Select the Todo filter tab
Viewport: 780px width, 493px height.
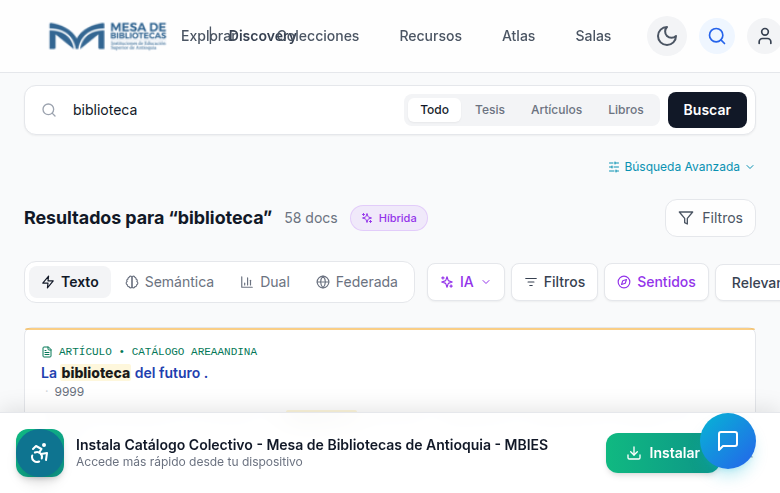434,110
